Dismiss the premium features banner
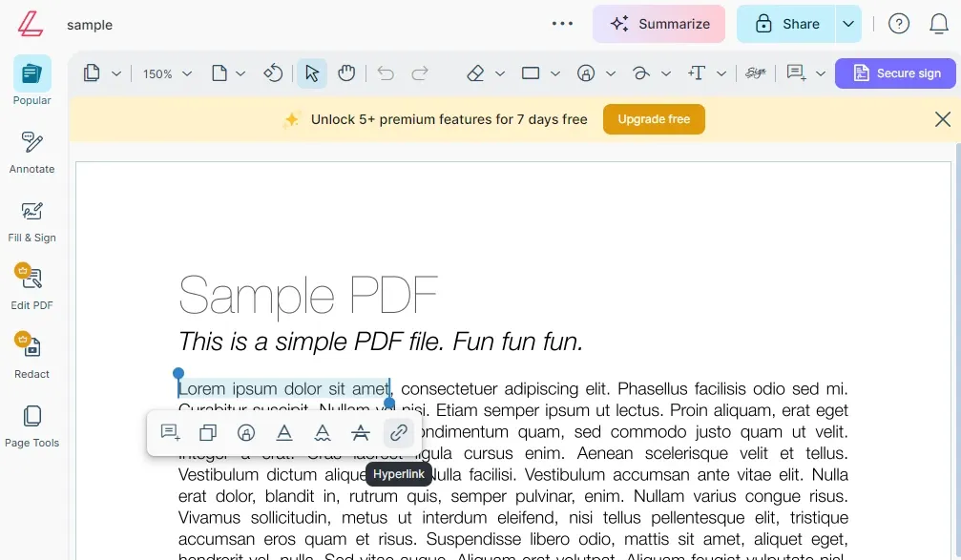961x560 pixels. pos(942,118)
